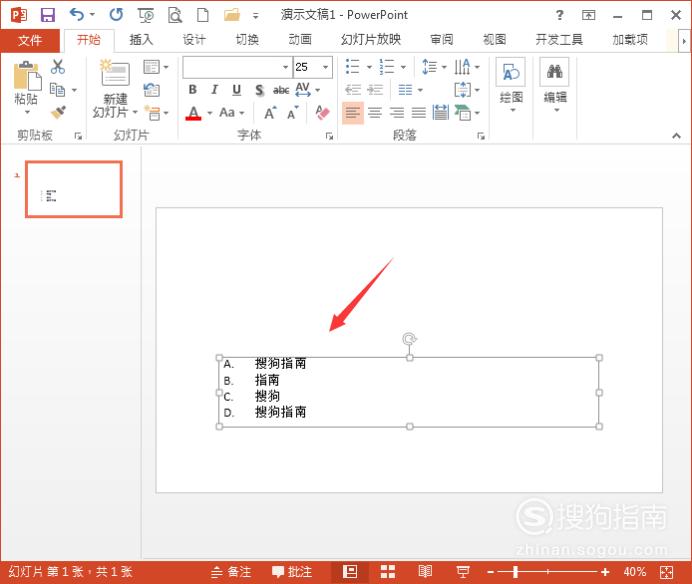The width and height of the screenshot is (692, 584).
Task: Start slideshow from beginning icon in quick access
Action: pos(146,15)
